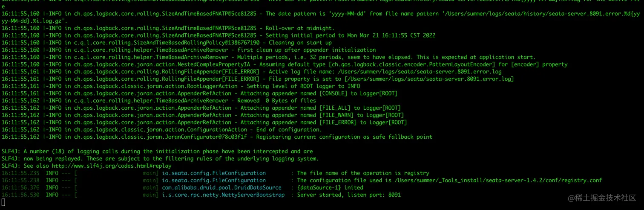Image resolution: width=644 pixels, height=210 pixels.
Task: Click the "{dataSource-1} inited" text
Action: click(330, 187)
